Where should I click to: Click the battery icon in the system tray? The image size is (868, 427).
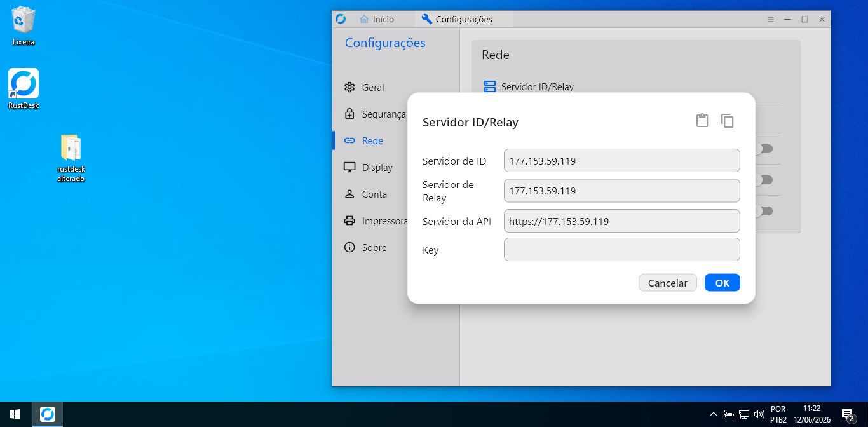(729, 414)
